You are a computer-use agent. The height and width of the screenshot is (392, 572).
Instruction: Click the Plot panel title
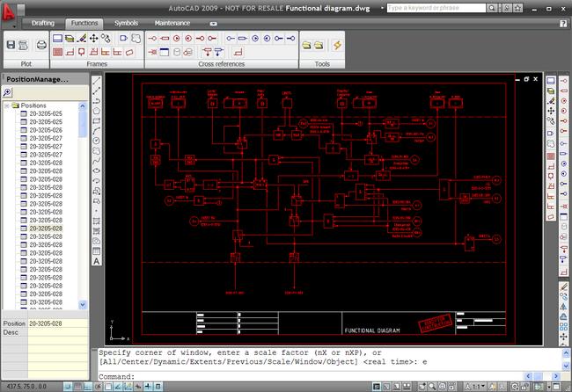(x=26, y=64)
